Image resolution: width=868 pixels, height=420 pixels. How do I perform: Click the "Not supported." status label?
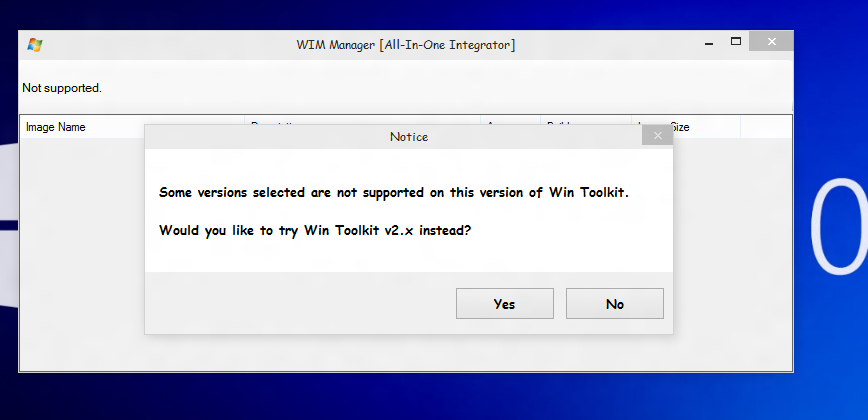(x=62, y=88)
